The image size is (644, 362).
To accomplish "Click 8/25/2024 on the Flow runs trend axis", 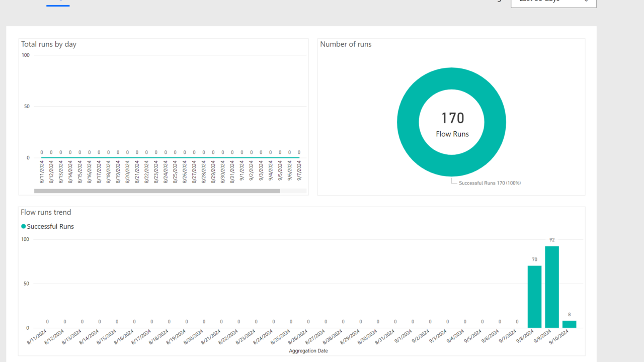I will pos(281,337).
